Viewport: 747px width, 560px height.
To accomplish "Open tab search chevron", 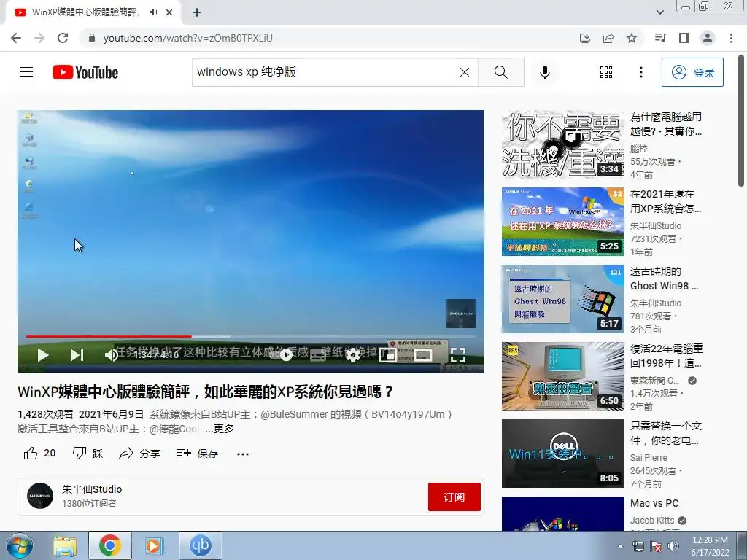I will tap(659, 12).
